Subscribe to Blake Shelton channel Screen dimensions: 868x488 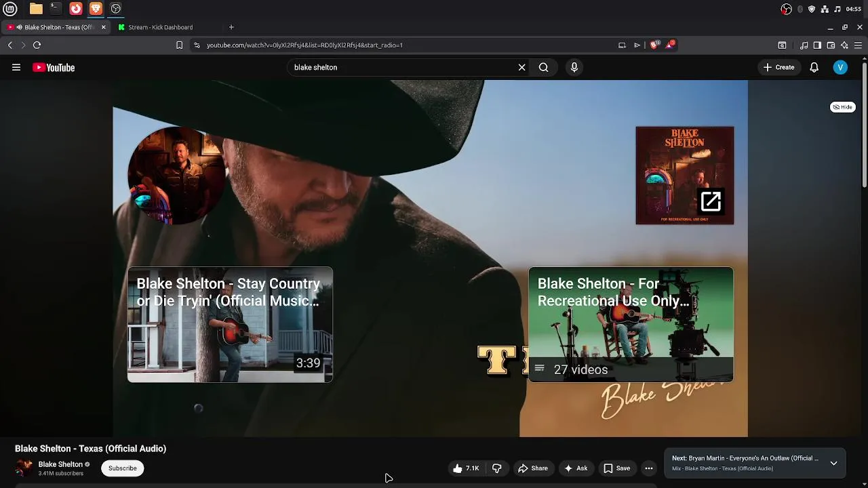(x=123, y=468)
